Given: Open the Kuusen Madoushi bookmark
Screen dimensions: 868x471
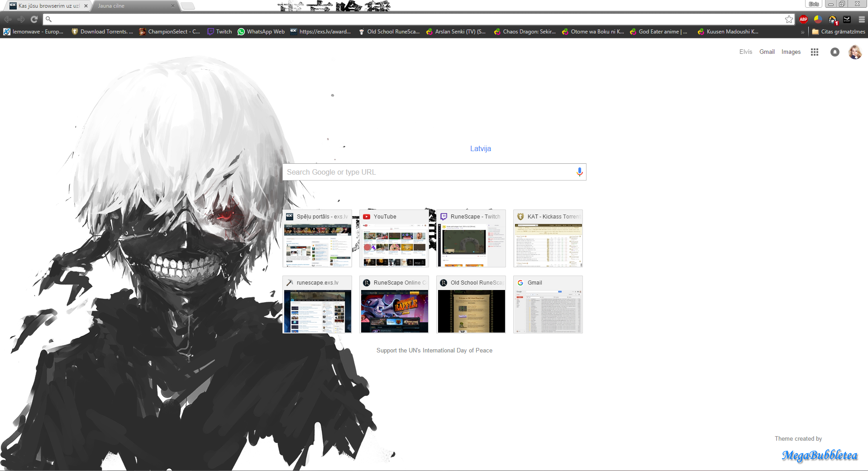Looking at the screenshot, I should [728, 32].
